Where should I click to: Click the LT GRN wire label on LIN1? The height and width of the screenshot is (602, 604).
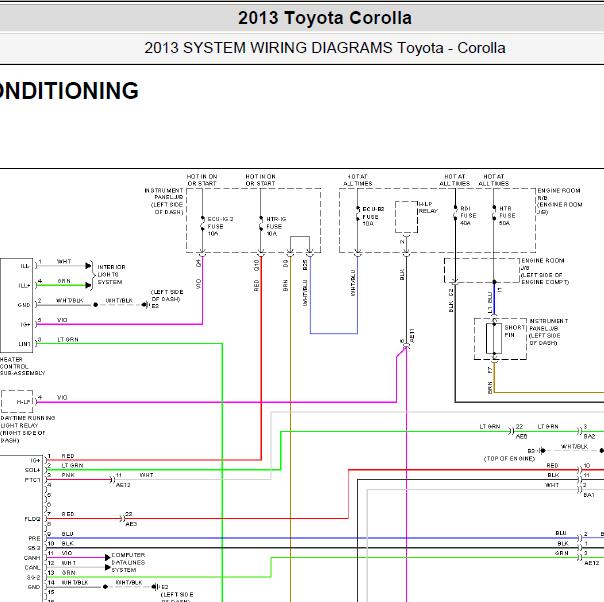pyautogui.click(x=68, y=339)
